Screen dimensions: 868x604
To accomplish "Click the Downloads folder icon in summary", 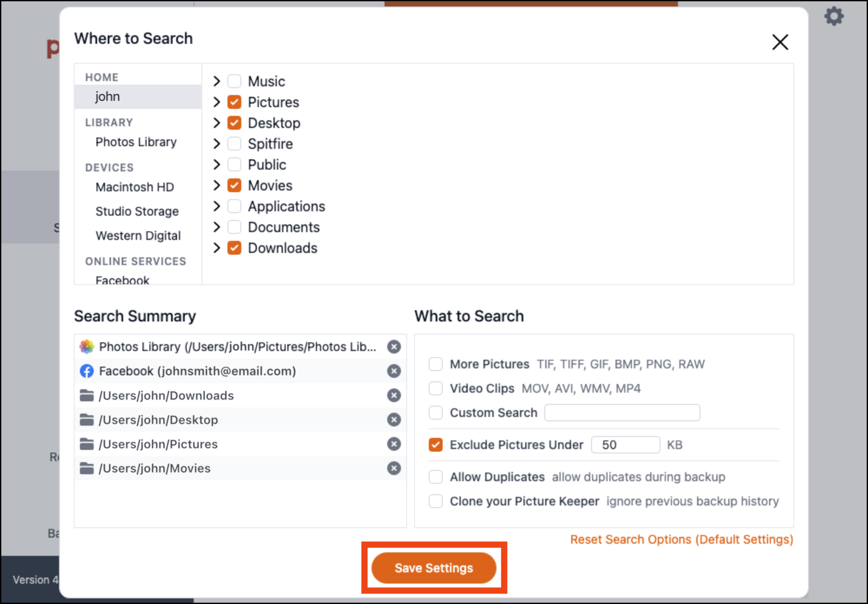I will pos(87,395).
